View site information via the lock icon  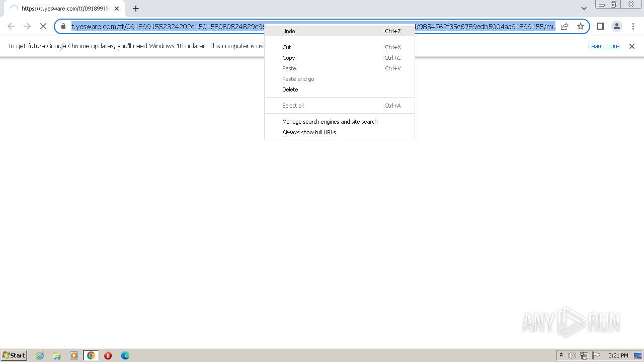click(63, 26)
